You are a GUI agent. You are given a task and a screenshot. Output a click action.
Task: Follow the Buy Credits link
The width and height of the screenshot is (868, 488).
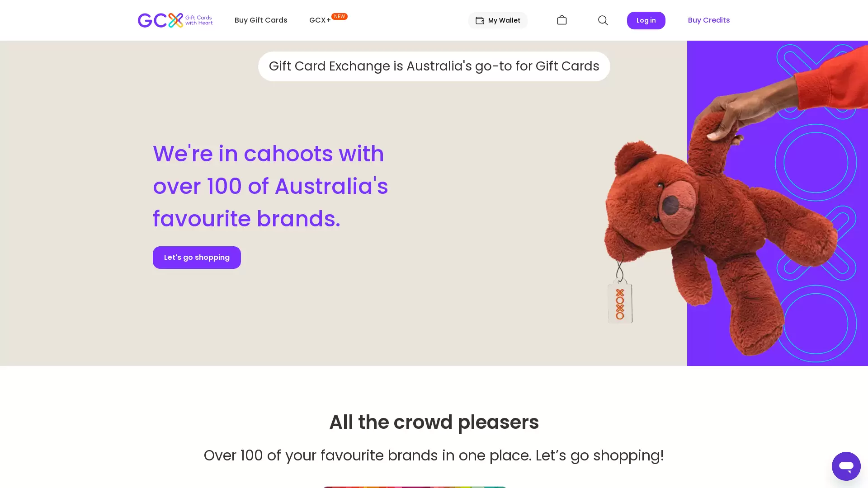tap(708, 20)
